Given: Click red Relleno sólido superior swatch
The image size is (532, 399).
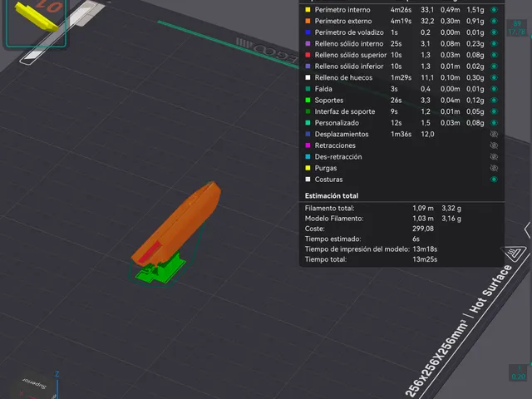Looking at the screenshot, I should (308, 55).
